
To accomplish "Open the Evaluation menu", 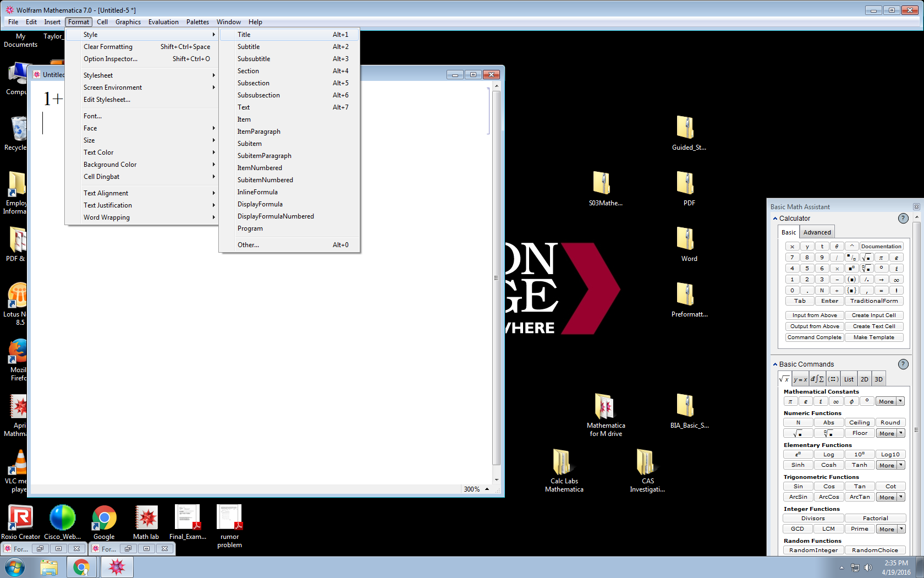I will [163, 22].
